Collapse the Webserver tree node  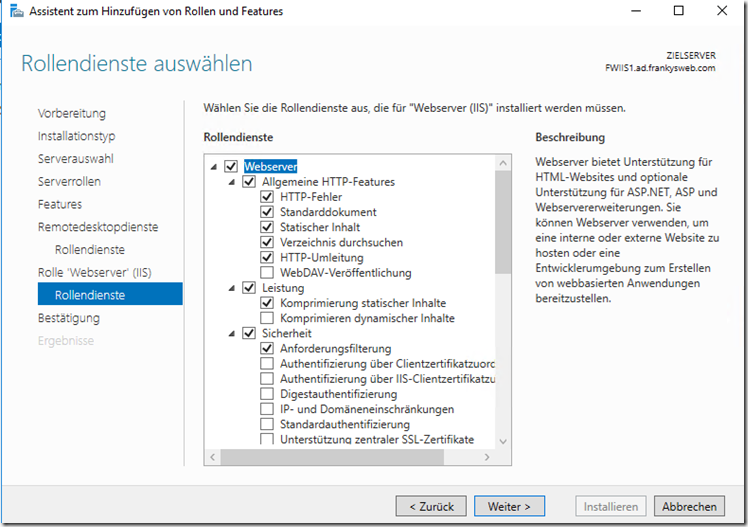coord(214,167)
